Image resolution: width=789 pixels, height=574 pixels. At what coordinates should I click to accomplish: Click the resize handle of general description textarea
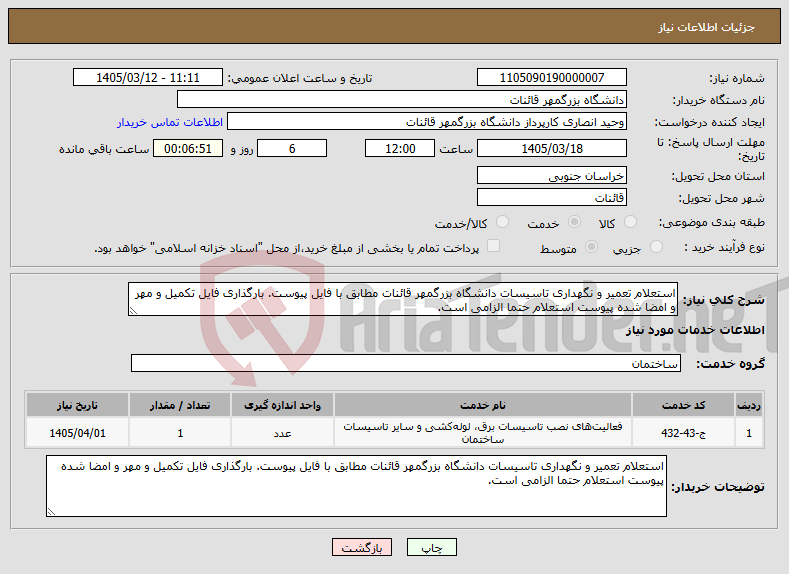(133, 311)
